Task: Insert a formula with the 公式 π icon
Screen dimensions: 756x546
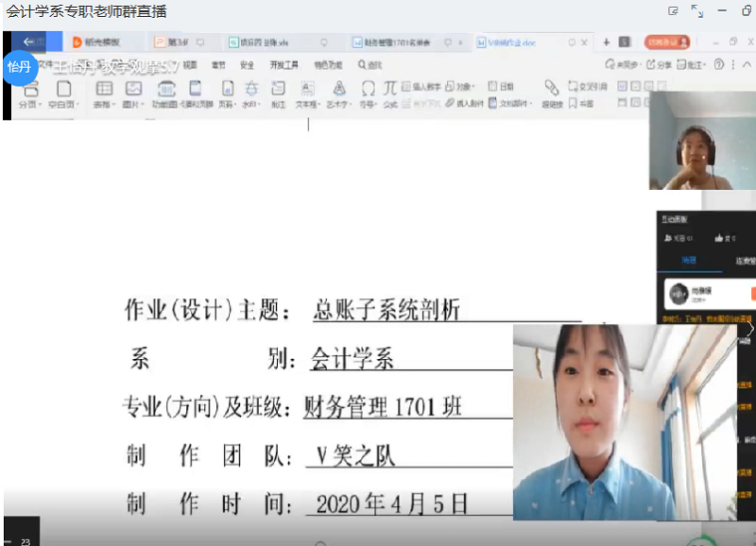Action: coord(390,91)
